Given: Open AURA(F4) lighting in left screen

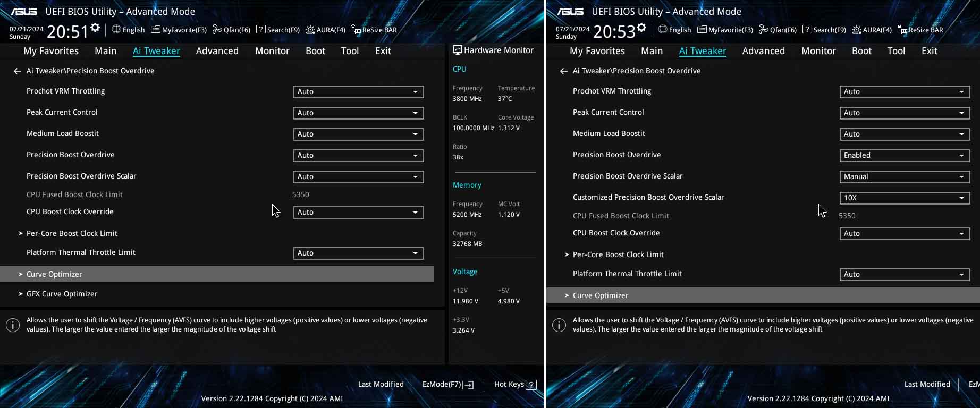Looking at the screenshot, I should (x=325, y=30).
